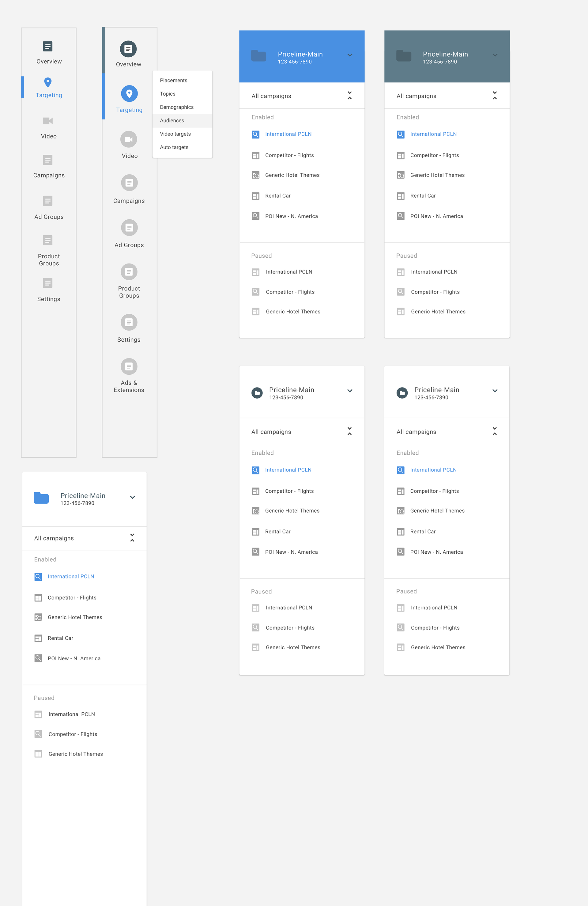Collapse All campaigns in the blue-header card
The image size is (588, 906).
click(349, 96)
